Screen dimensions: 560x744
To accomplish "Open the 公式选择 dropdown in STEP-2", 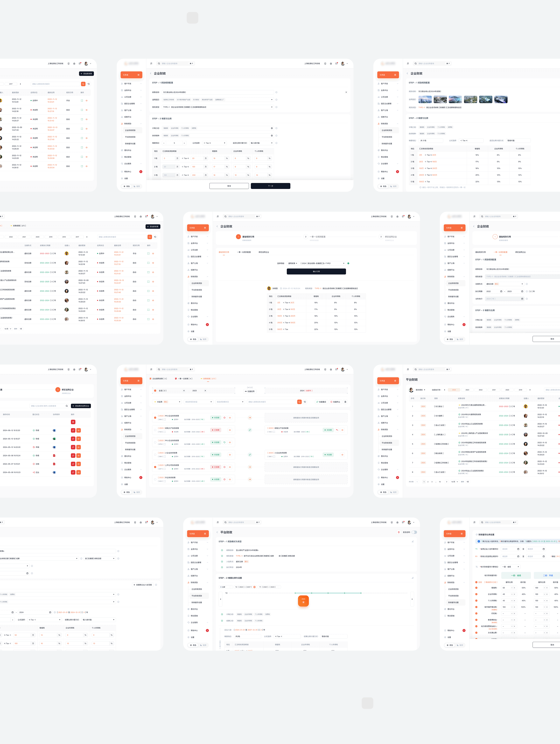I will click(x=214, y=143).
